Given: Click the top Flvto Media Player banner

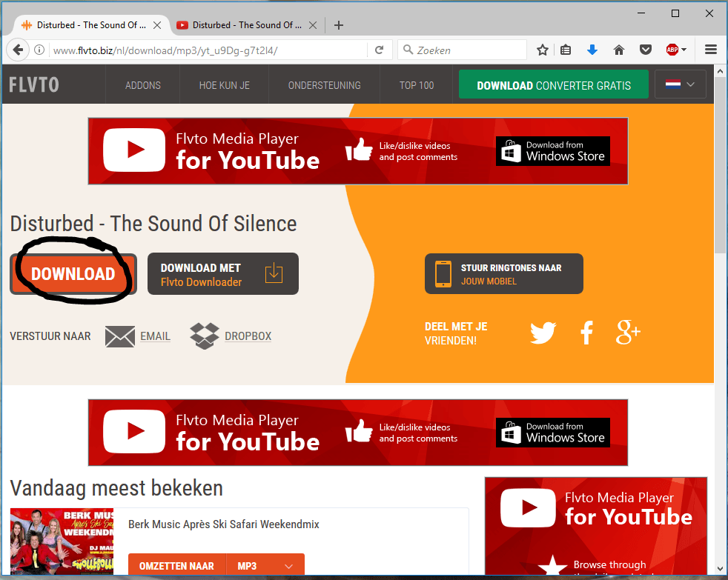Looking at the screenshot, I should tap(358, 151).
